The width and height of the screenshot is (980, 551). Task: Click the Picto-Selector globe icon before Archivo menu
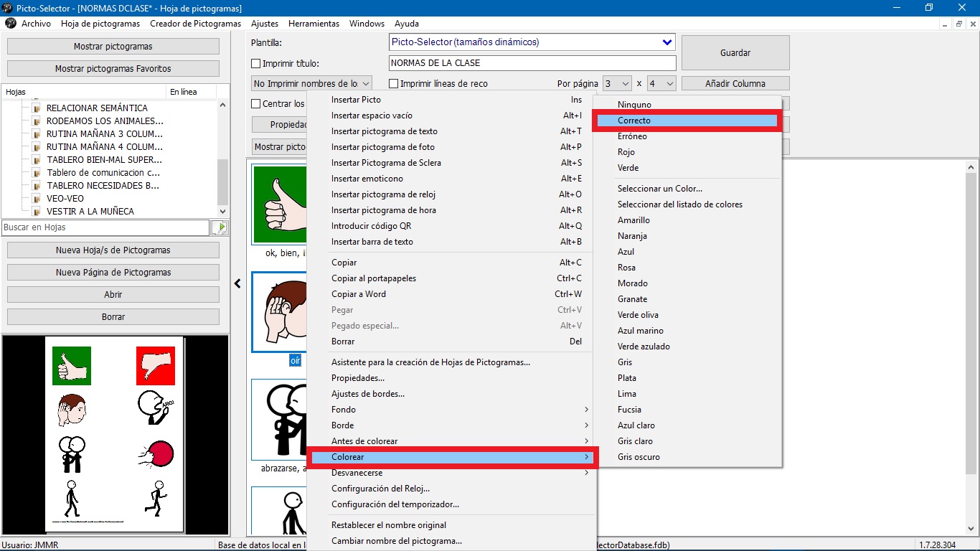[x=10, y=23]
